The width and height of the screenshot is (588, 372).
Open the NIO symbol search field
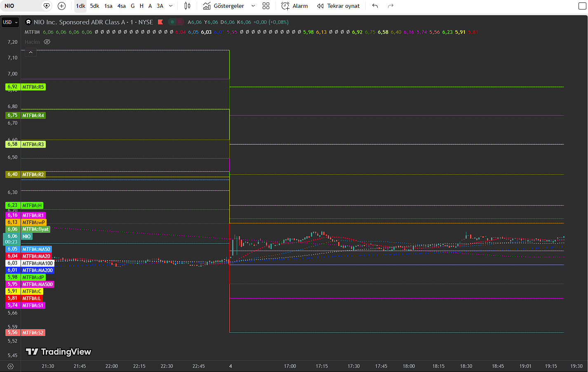coord(21,6)
